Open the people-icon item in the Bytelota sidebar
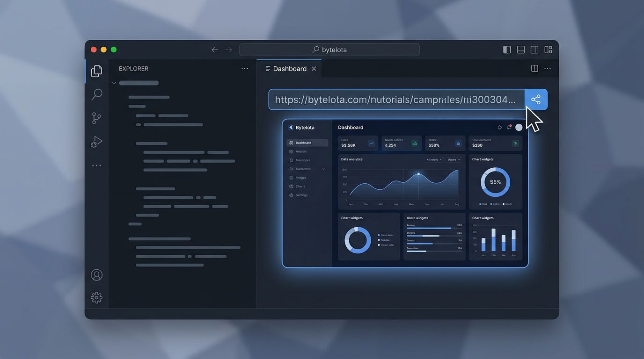The height and width of the screenshot is (359, 644). (307, 169)
